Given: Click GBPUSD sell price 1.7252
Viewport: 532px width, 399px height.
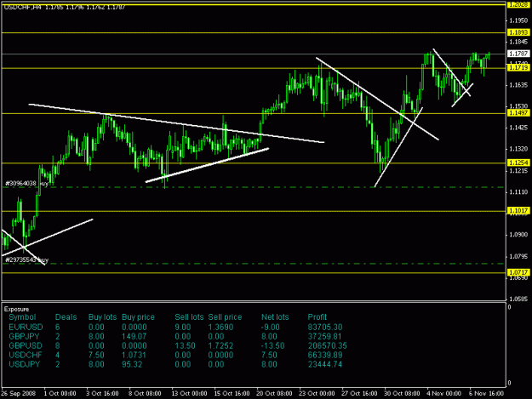Looking at the screenshot, I should pyautogui.click(x=220, y=345).
